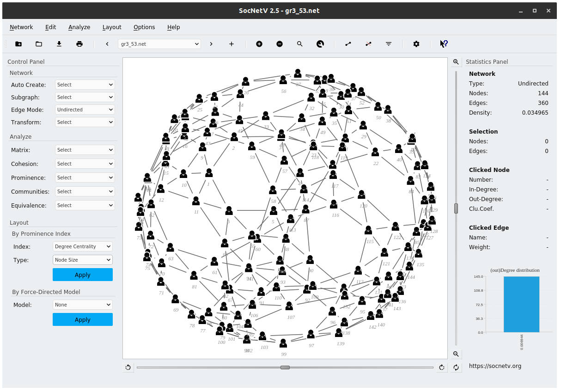Viewport: 561px width, 392px height.
Task: Open the filter edges toolbar icon
Action: 389,44
